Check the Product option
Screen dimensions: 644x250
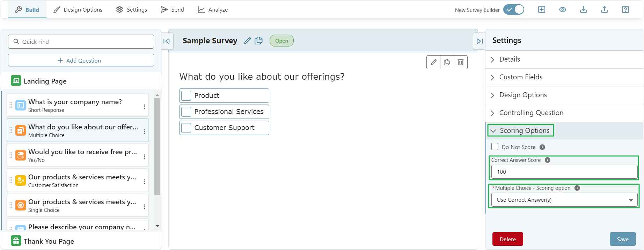[x=186, y=96]
